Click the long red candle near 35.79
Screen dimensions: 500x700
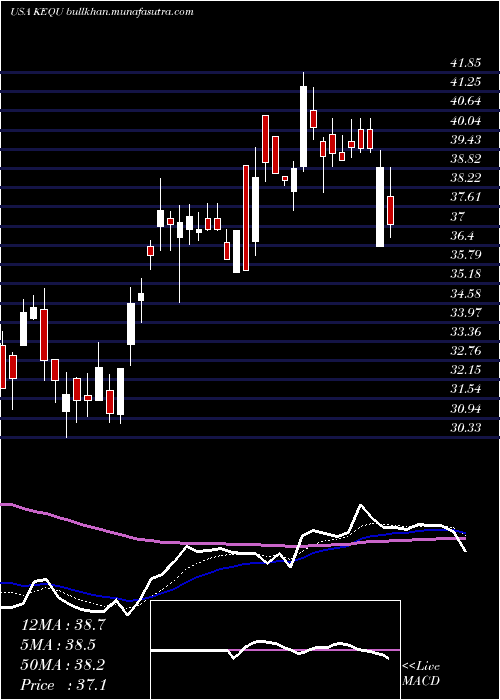(246, 217)
